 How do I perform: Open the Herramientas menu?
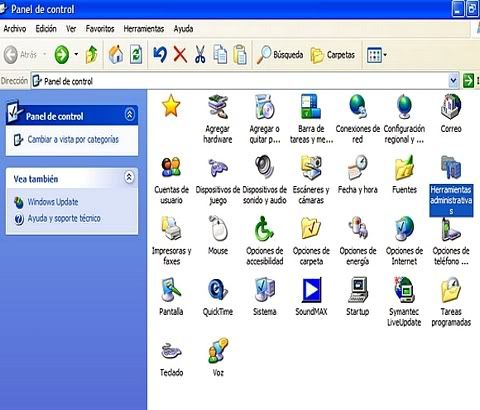[144, 29]
